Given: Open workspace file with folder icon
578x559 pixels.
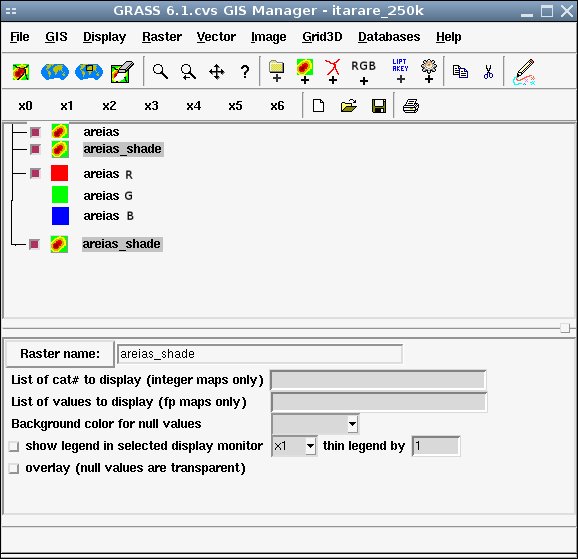Looking at the screenshot, I should 349,106.
